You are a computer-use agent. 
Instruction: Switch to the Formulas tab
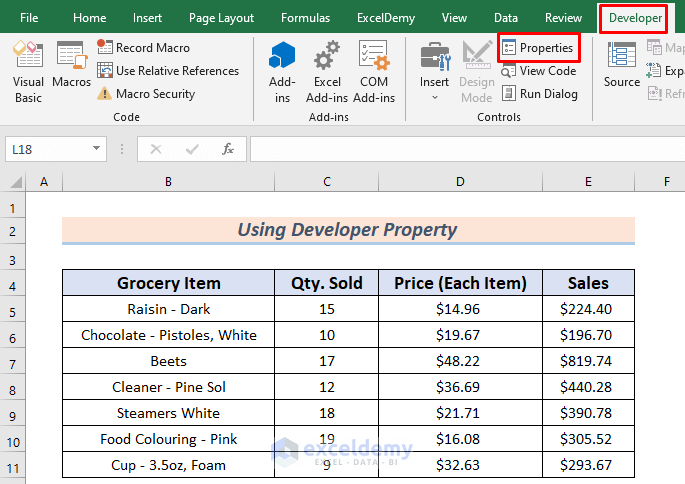(305, 18)
